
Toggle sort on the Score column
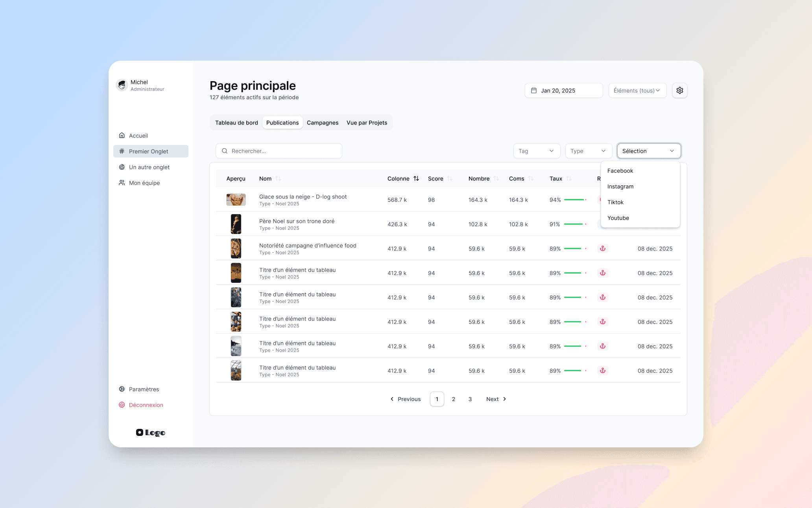pyautogui.click(x=450, y=178)
